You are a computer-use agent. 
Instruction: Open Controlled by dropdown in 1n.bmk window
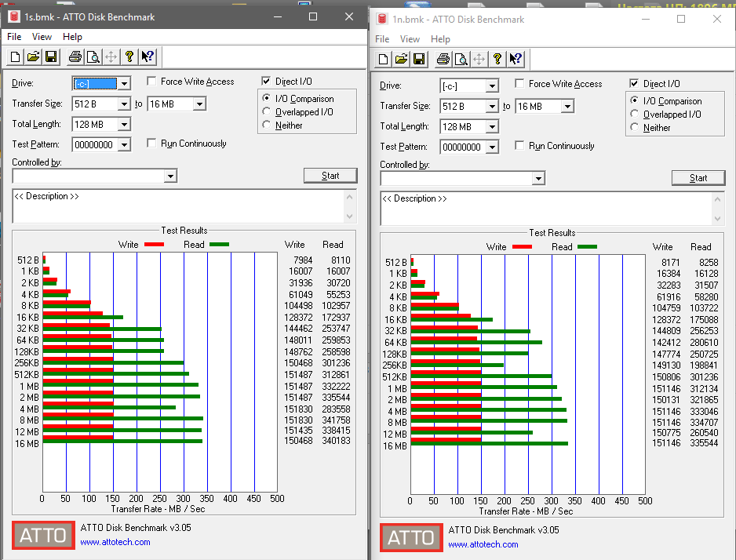click(x=538, y=179)
